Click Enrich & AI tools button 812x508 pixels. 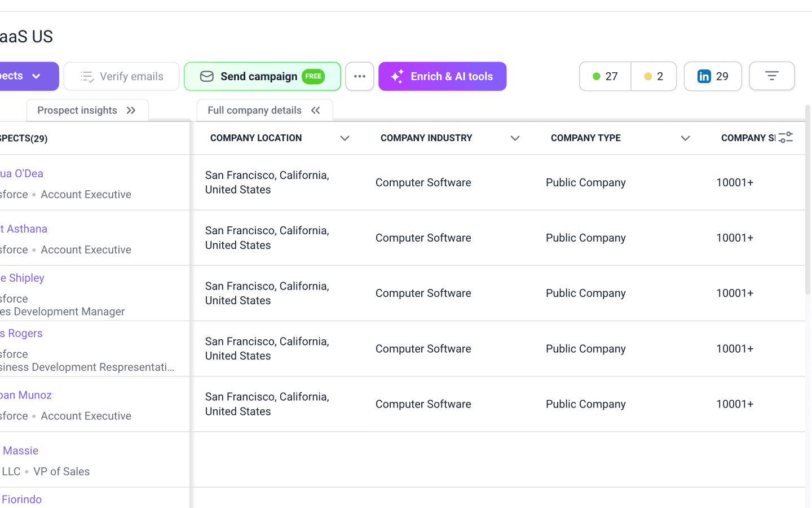443,76
